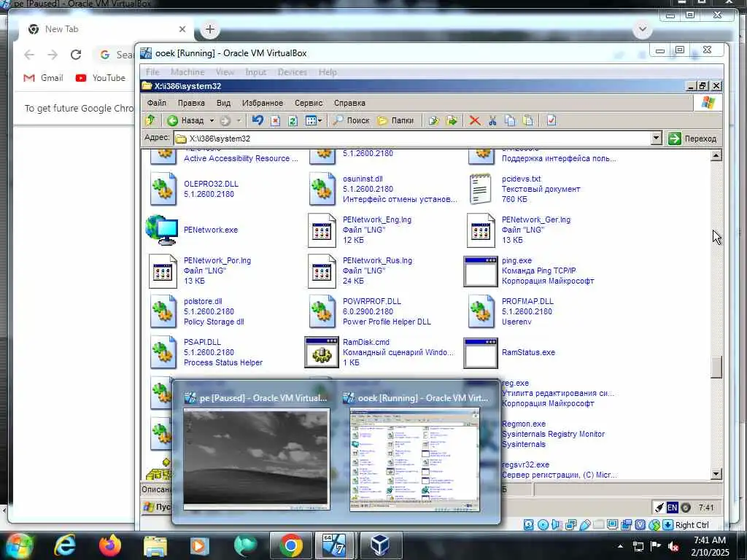Click the VirtualBox optical disk status icon
Screen dimensions: 747x560
click(x=543, y=525)
